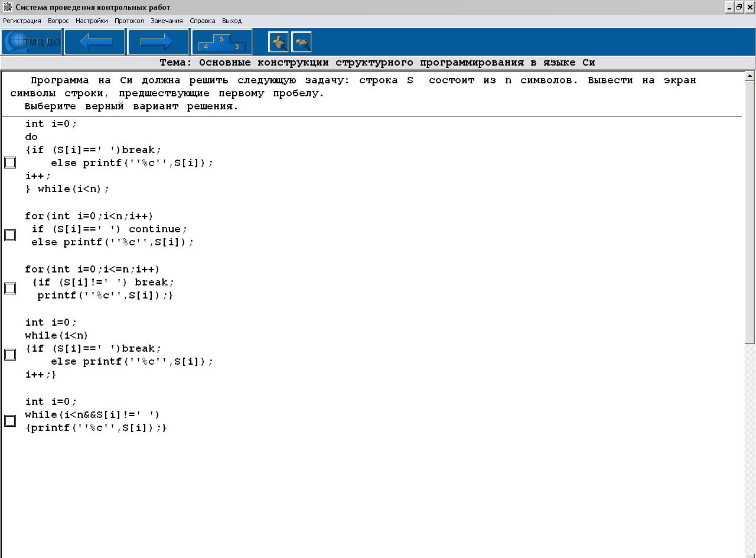
Task: Click the code line containing 'continue;'
Action: pyautogui.click(x=109, y=229)
